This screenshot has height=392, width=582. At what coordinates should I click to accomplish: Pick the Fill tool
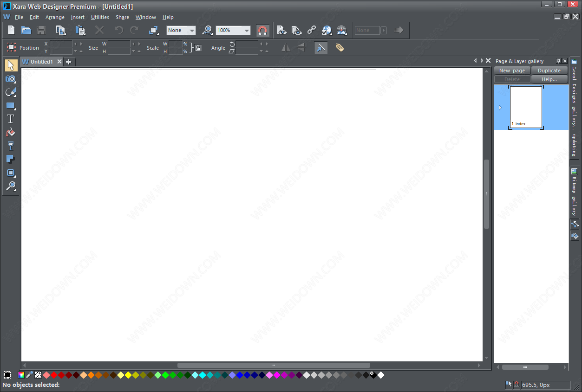(x=10, y=133)
